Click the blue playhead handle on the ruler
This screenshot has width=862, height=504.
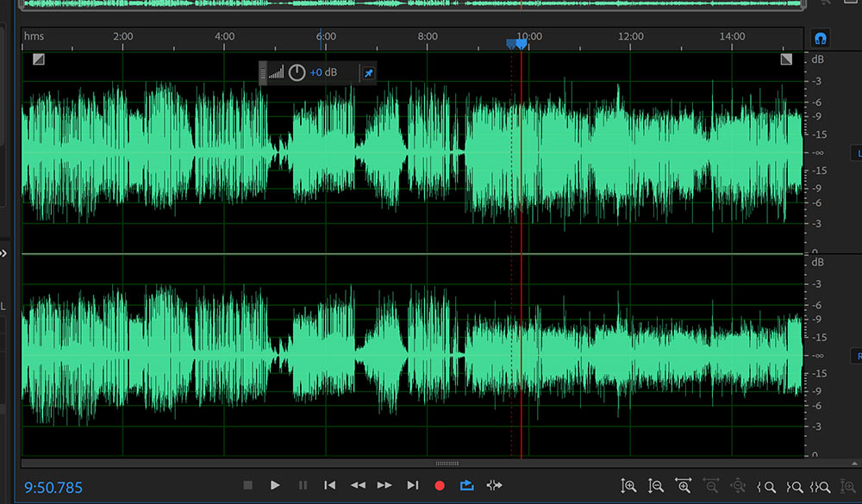coord(522,44)
